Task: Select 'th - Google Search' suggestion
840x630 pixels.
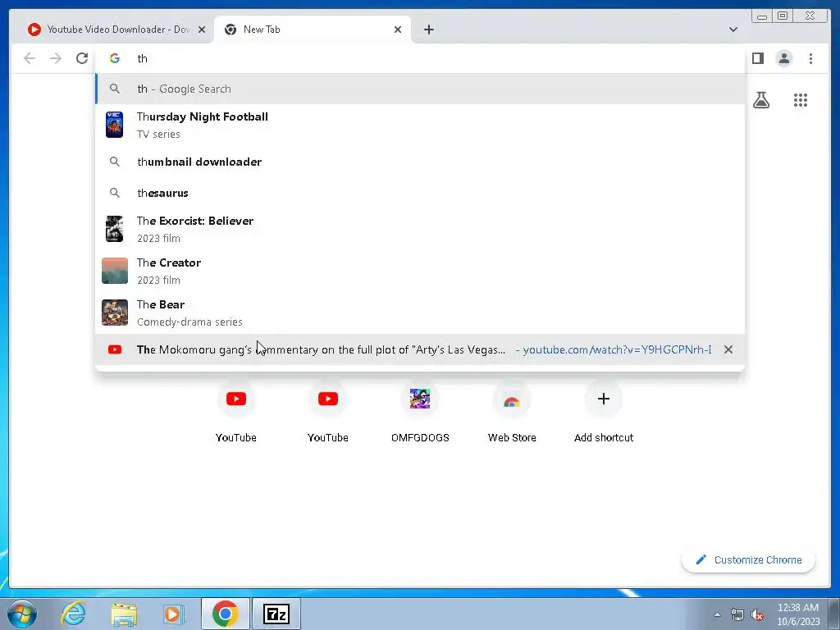Action: point(419,89)
